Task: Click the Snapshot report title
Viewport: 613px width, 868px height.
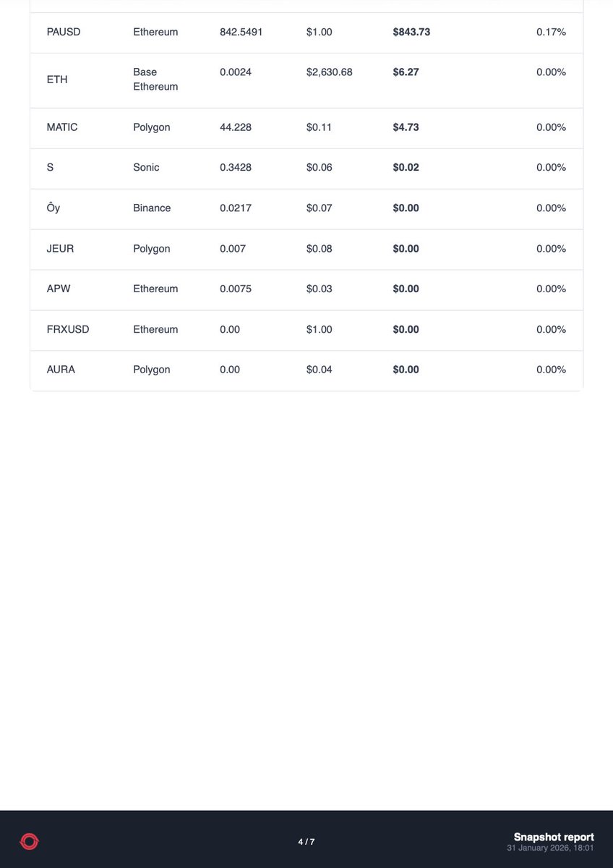Action: pyautogui.click(x=554, y=837)
